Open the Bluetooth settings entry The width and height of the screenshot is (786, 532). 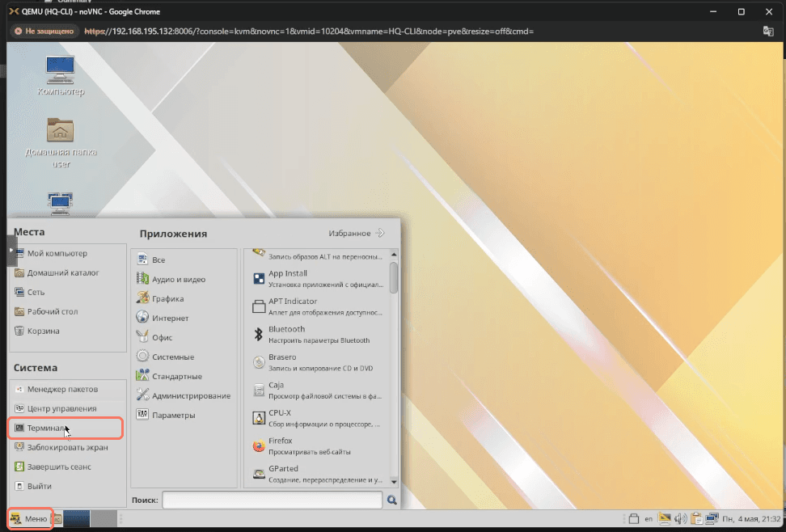tap(317, 335)
